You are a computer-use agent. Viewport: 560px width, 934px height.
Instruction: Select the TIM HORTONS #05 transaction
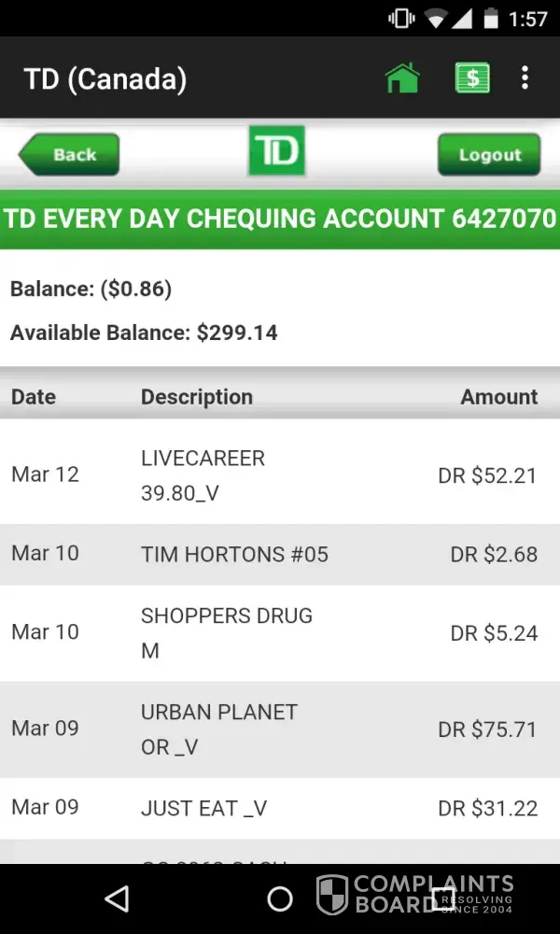click(280, 554)
